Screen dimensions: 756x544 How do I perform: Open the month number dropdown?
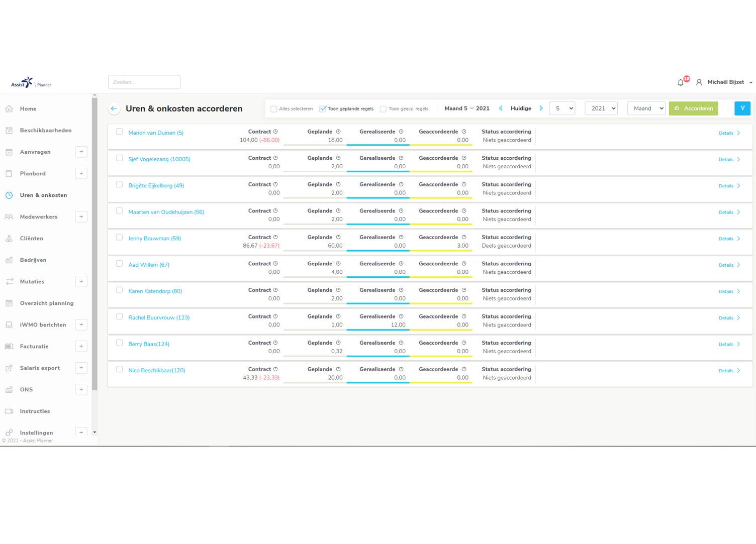tap(562, 108)
